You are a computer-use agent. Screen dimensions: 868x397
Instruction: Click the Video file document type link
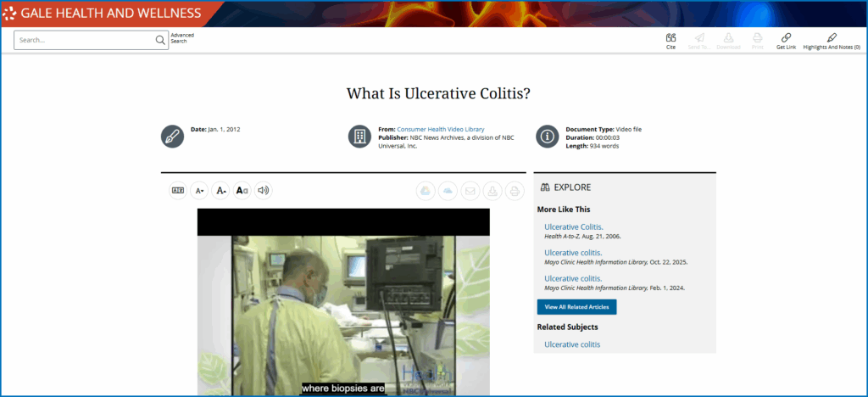pyautogui.click(x=628, y=129)
